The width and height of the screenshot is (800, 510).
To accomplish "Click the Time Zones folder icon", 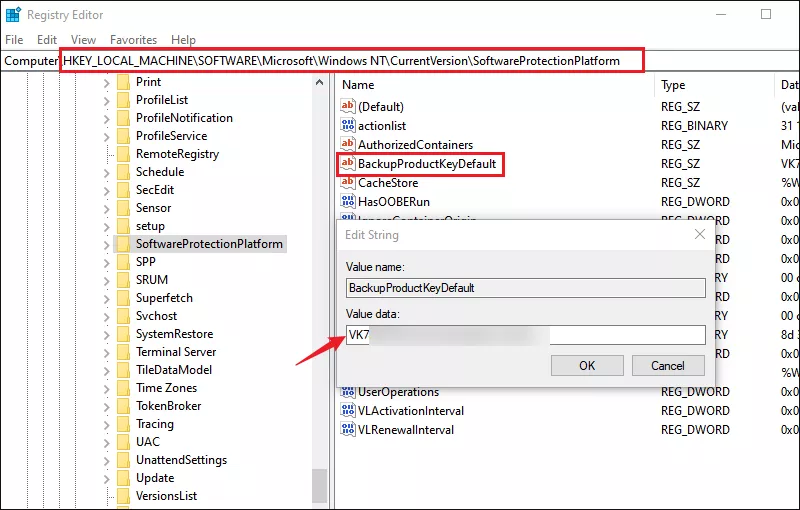I will click(x=123, y=388).
